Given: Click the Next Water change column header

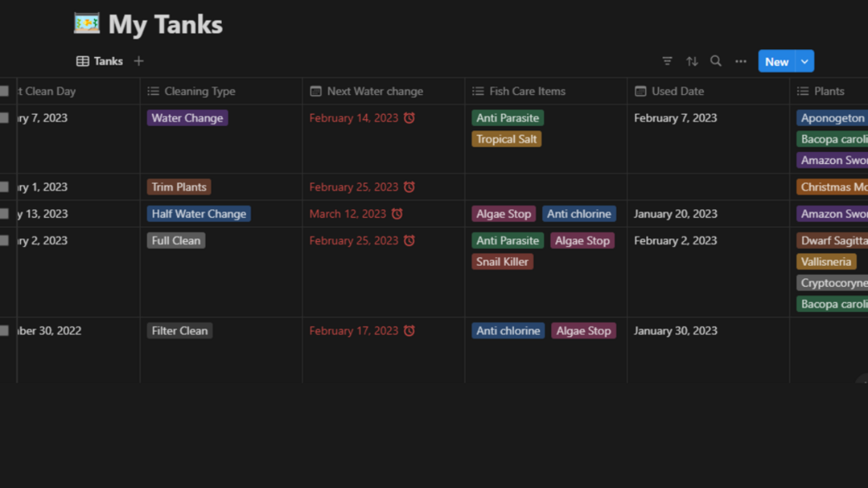Looking at the screenshot, I should tap(375, 92).
